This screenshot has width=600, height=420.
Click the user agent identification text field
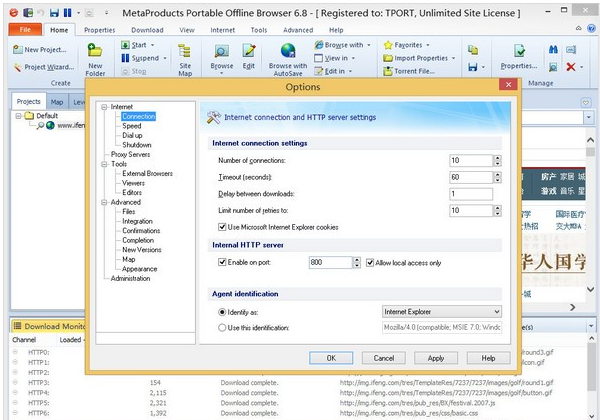(442, 327)
